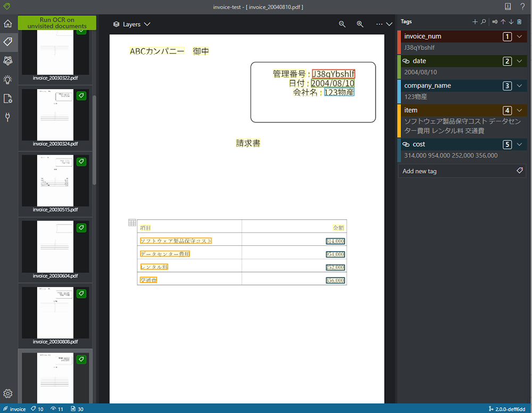The height and width of the screenshot is (413, 532).
Task: Select the J38qYbshlf labeled text
Action: point(334,73)
